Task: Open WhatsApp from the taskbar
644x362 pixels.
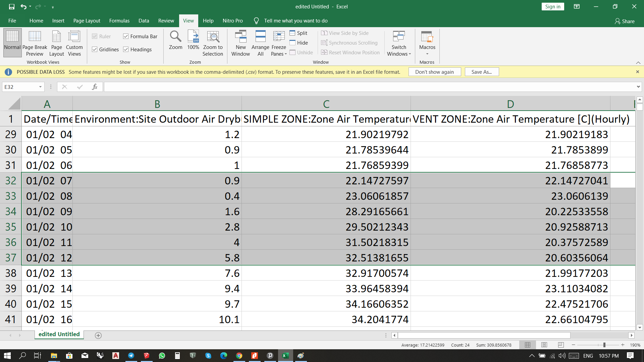Action: [162, 356]
